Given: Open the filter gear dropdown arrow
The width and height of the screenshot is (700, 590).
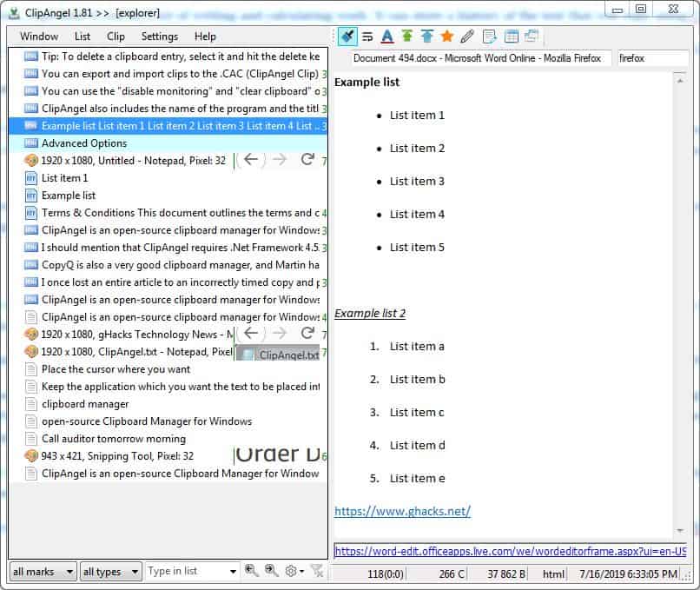Looking at the screenshot, I should point(302,572).
